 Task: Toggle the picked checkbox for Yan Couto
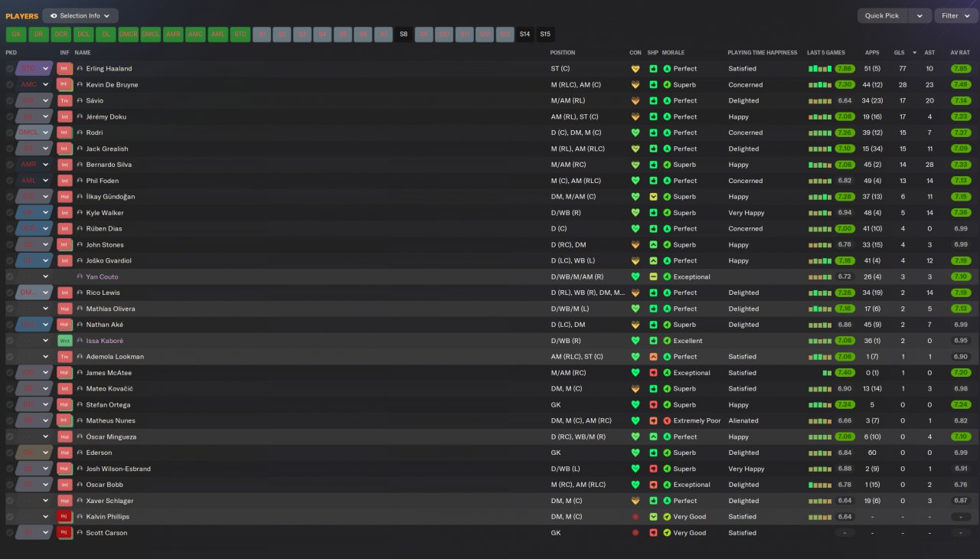coord(10,276)
